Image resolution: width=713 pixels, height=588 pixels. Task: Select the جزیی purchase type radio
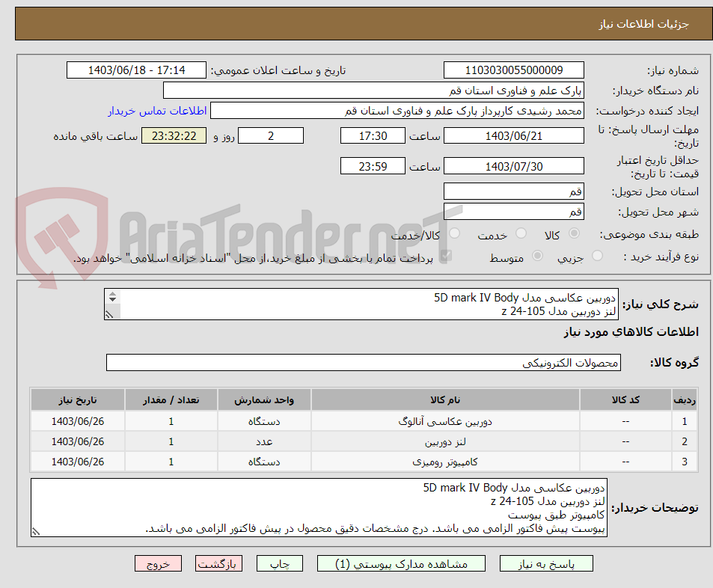click(x=598, y=256)
